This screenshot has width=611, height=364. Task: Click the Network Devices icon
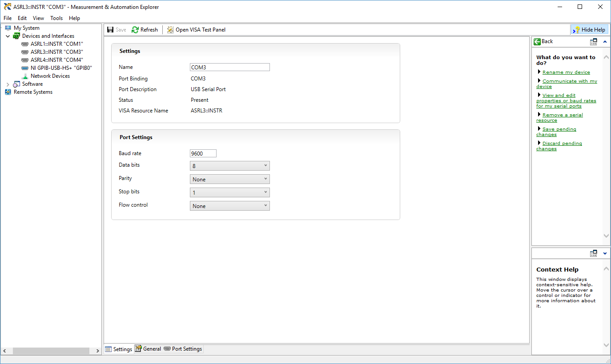[x=25, y=76]
